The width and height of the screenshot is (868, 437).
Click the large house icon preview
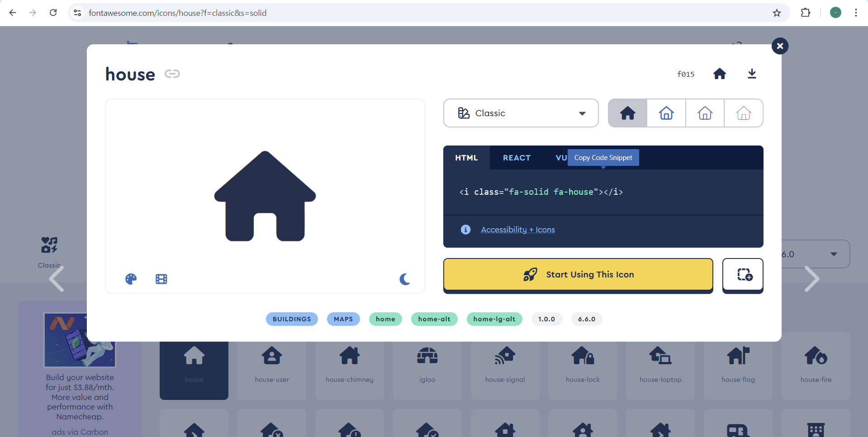[265, 196]
